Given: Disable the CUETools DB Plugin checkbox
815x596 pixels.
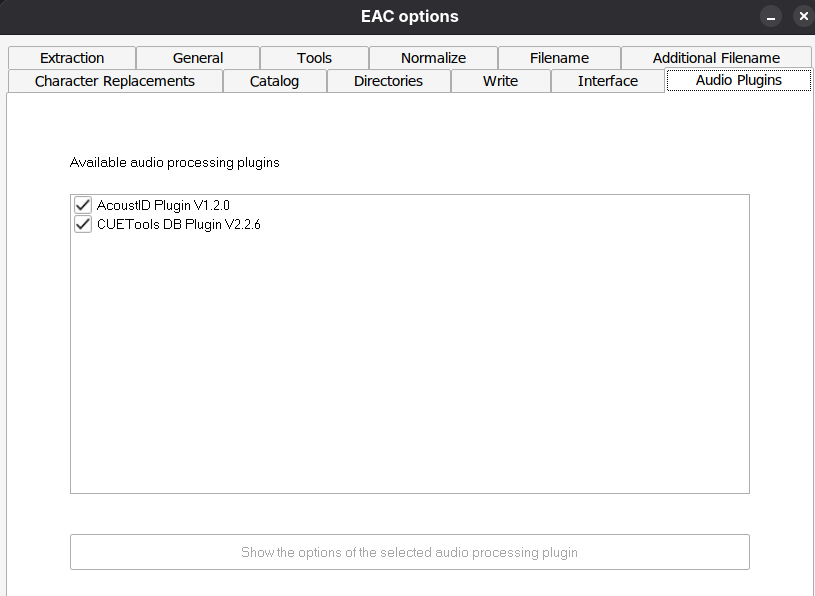Looking at the screenshot, I should pyautogui.click(x=83, y=224).
